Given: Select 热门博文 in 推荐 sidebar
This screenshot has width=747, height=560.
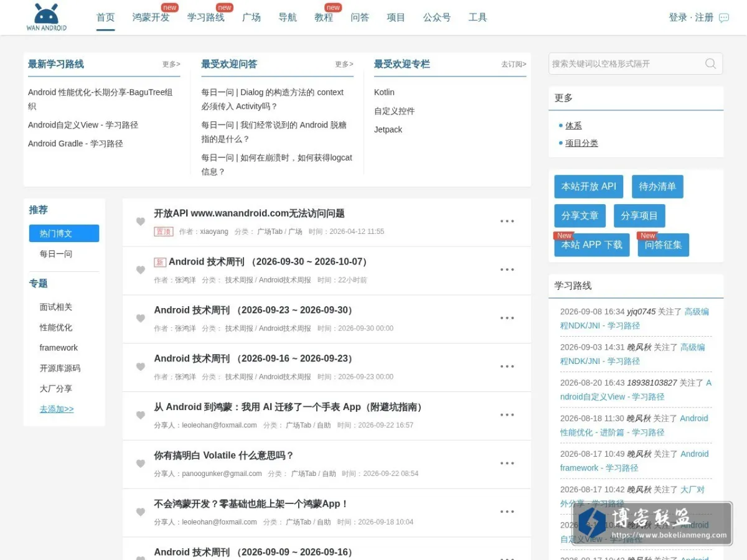Looking at the screenshot, I should pyautogui.click(x=64, y=233).
